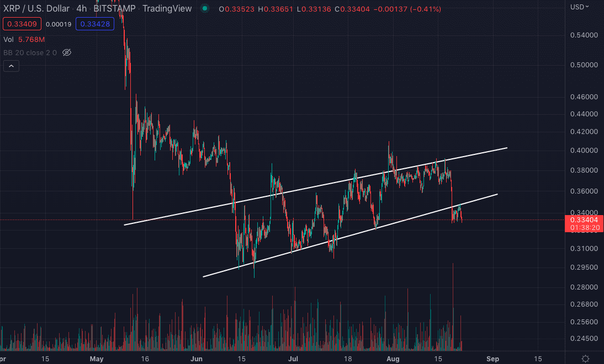Click the 0.25600 price axis label
The image size is (604, 364).
coord(584,322)
